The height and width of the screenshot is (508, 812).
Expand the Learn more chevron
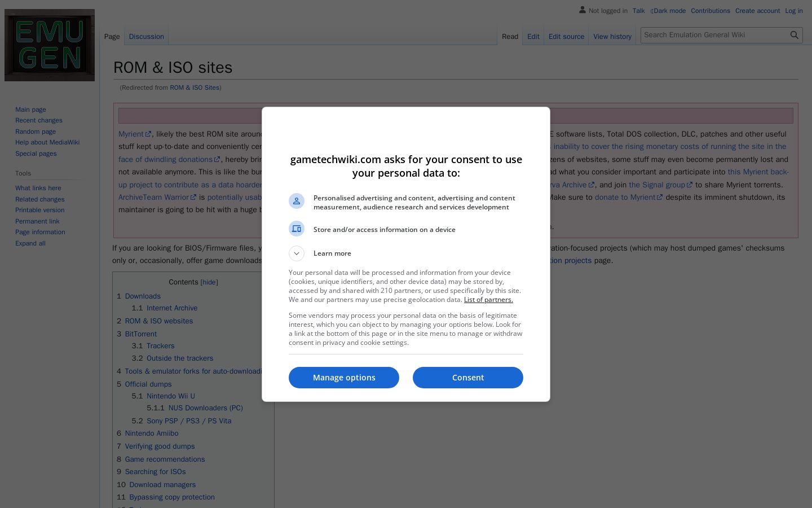pos(297,253)
